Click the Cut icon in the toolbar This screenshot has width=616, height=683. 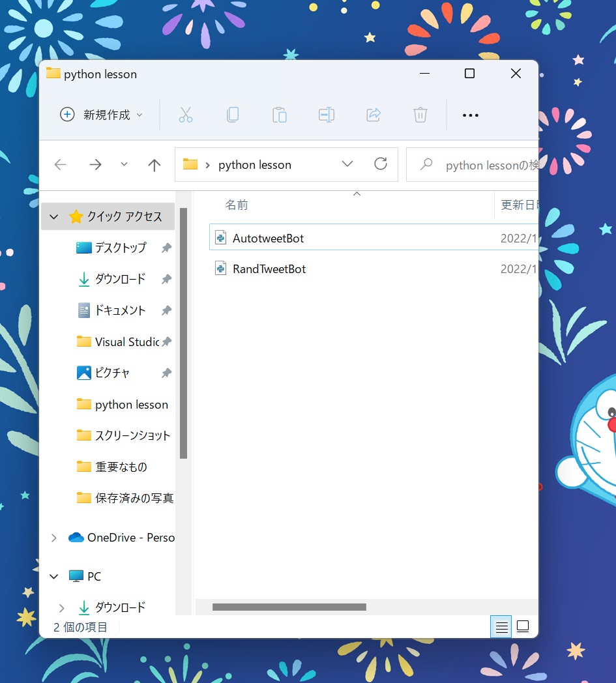click(x=186, y=115)
